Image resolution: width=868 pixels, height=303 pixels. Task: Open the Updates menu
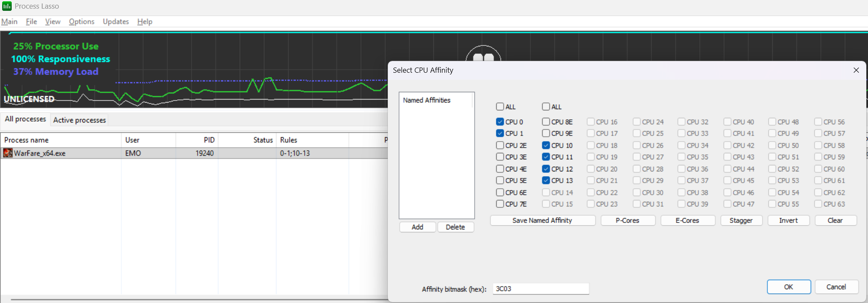pyautogui.click(x=116, y=22)
